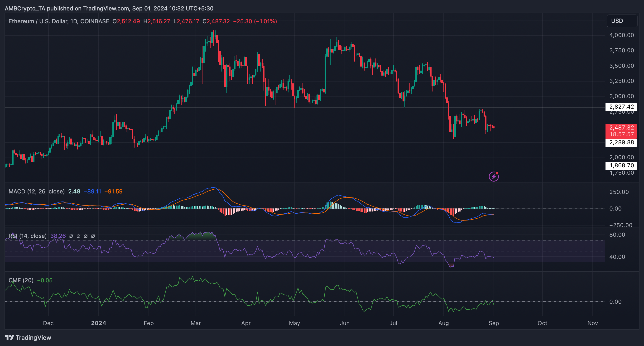Open the MACD (12, 26, close) indicator legend
Viewport: 644px width, 346px height.
[x=37, y=192]
